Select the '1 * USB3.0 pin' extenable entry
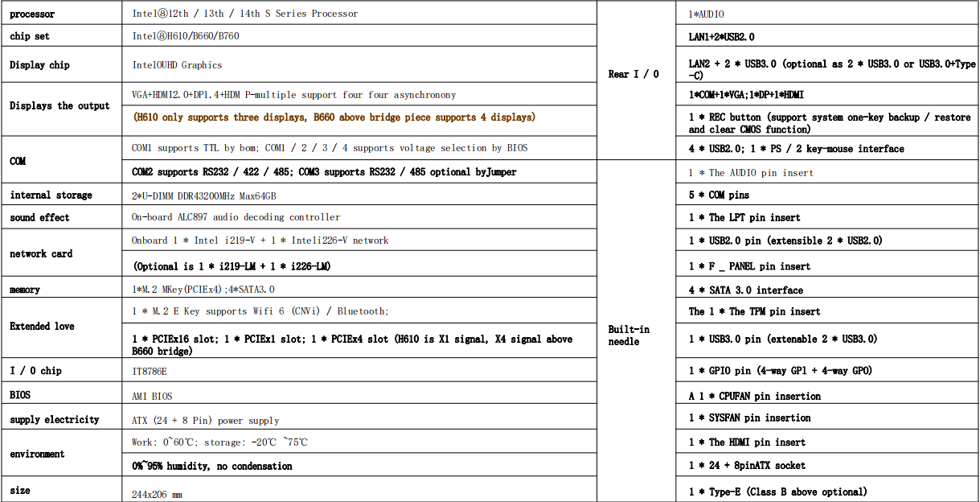Image resolution: width=980 pixels, height=502 pixels. click(783, 339)
